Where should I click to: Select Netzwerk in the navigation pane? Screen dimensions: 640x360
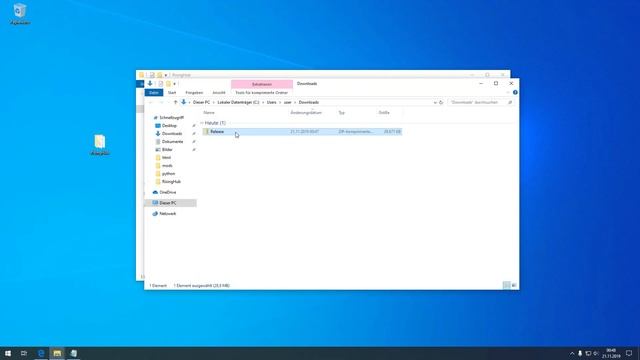click(167, 213)
